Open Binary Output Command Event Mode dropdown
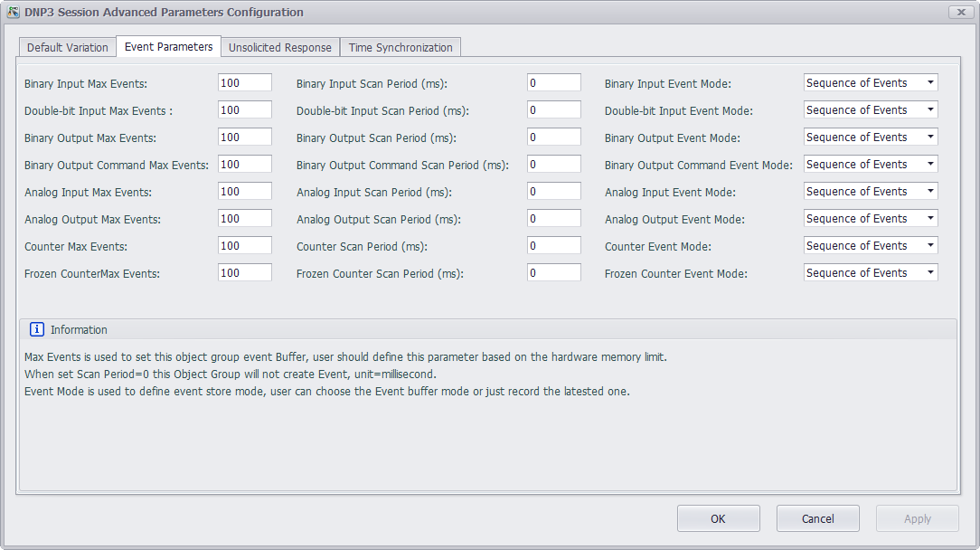This screenshot has height=550, width=980. click(871, 165)
